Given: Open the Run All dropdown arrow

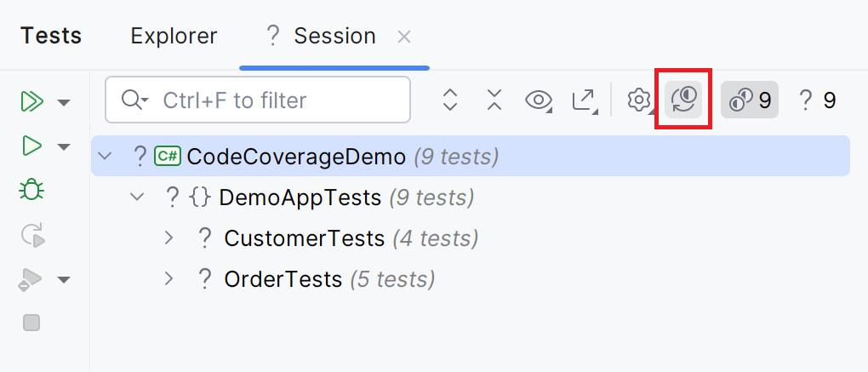Looking at the screenshot, I should (x=63, y=103).
